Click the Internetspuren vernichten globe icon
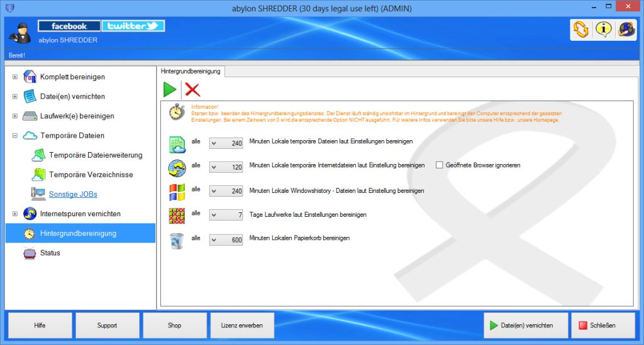644x345 pixels. (30, 214)
